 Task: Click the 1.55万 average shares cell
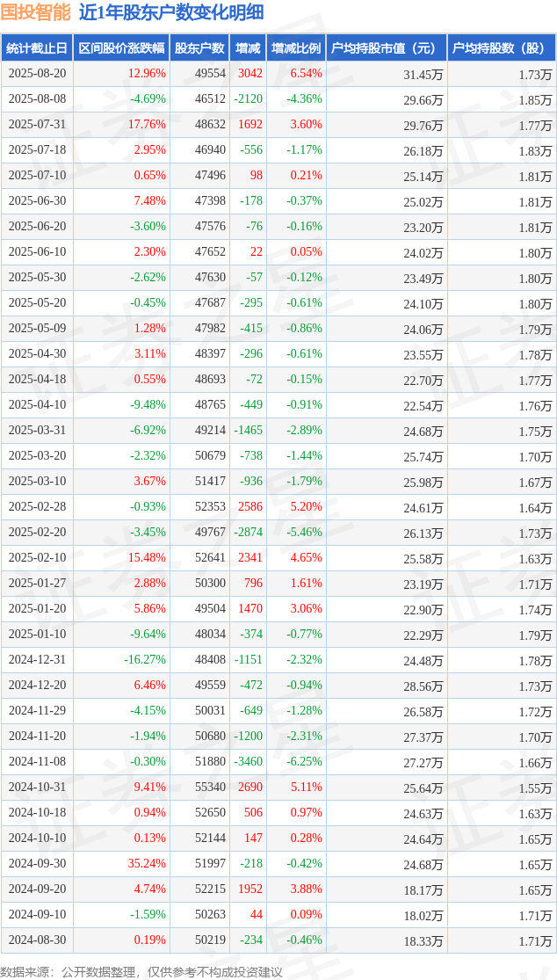[535, 788]
